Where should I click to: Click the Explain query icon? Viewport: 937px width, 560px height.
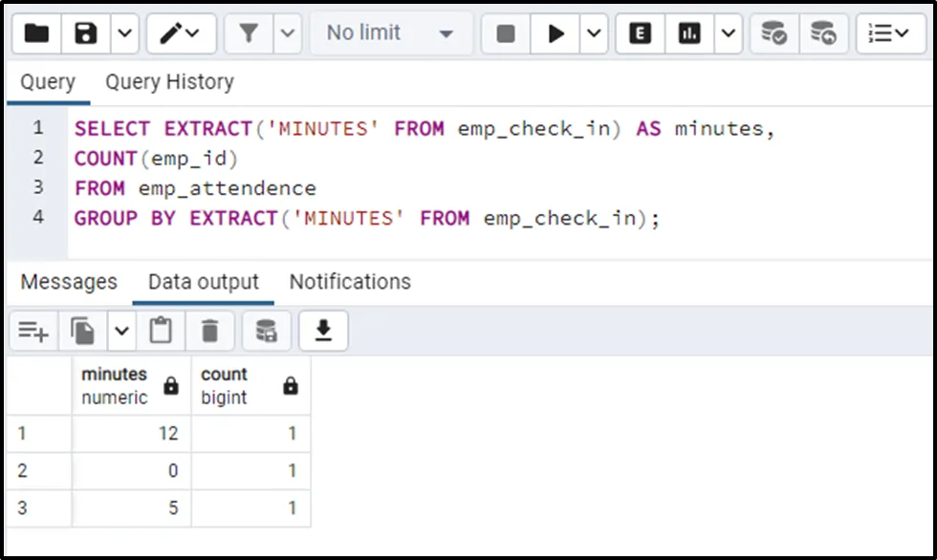click(640, 34)
